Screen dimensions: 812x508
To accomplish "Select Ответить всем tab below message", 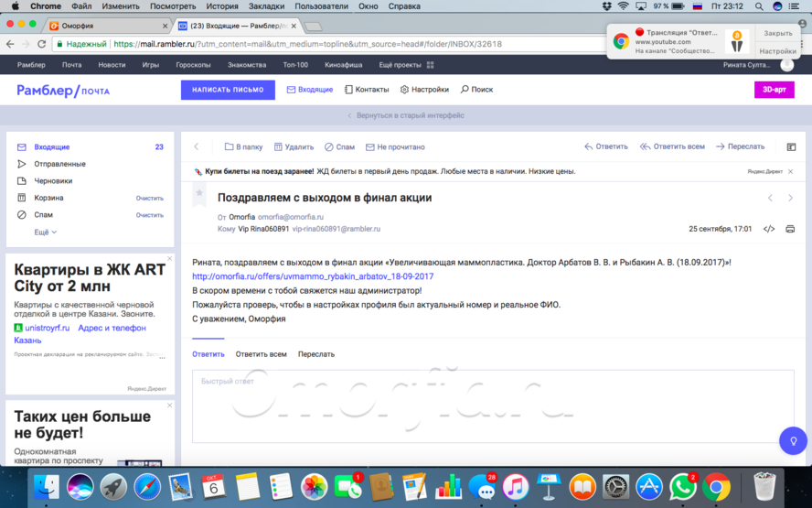I will (x=261, y=354).
